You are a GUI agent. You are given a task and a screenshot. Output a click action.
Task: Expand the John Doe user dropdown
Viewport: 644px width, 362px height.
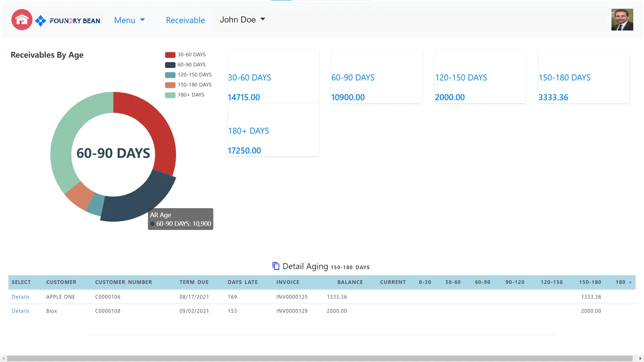click(243, 19)
